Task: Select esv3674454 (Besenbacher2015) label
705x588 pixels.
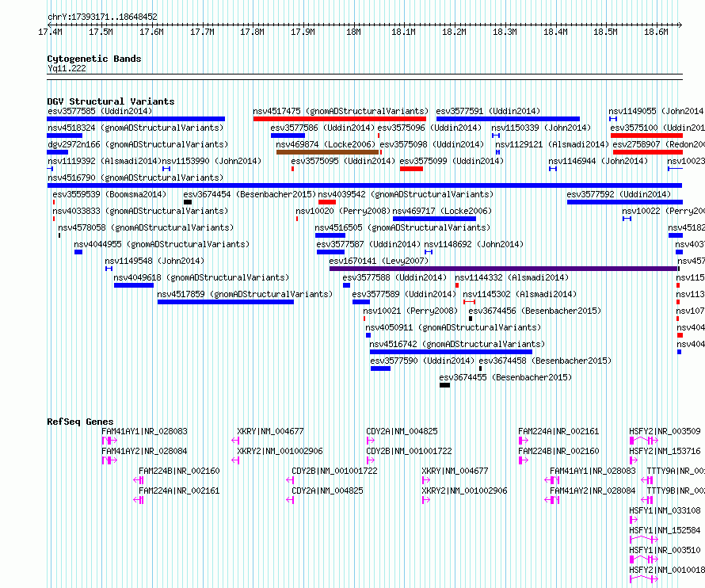Action: [250, 194]
